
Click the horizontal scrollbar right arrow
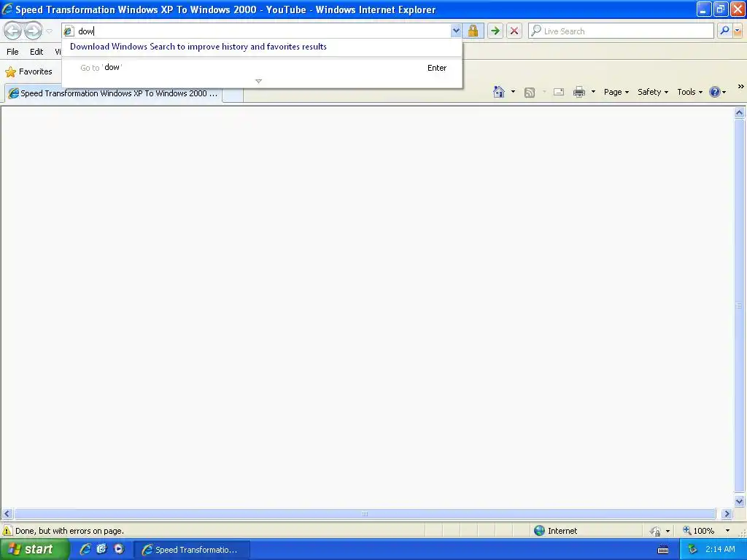coord(727,514)
